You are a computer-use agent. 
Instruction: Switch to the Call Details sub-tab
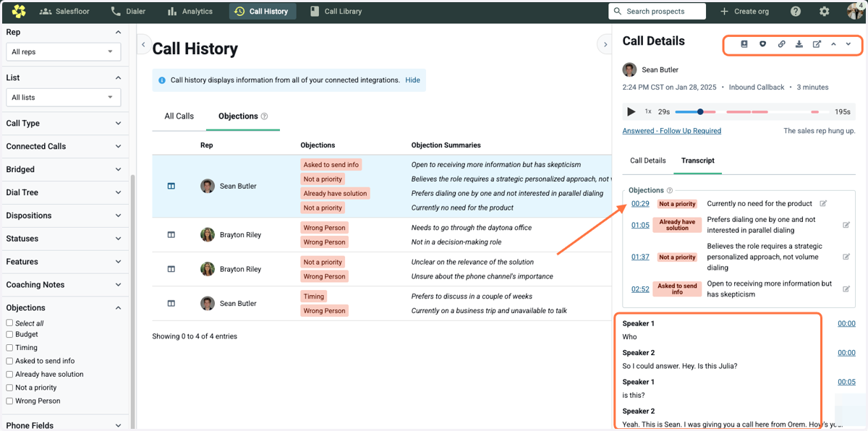pyautogui.click(x=648, y=161)
